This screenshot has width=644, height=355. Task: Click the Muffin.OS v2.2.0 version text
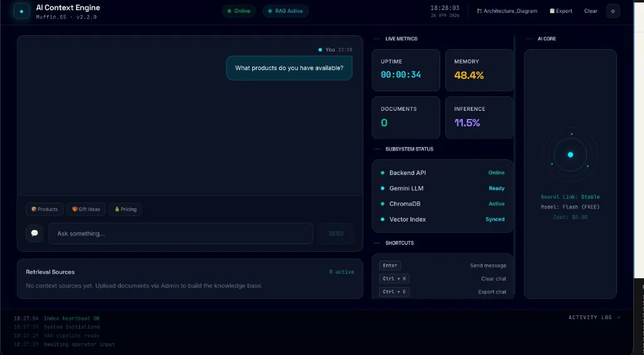[66, 17]
